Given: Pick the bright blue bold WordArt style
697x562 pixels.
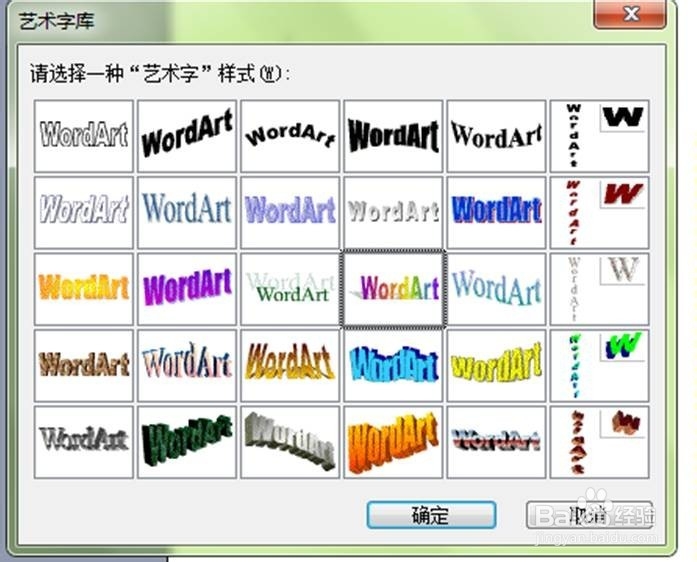Looking at the screenshot, I should [x=496, y=213].
